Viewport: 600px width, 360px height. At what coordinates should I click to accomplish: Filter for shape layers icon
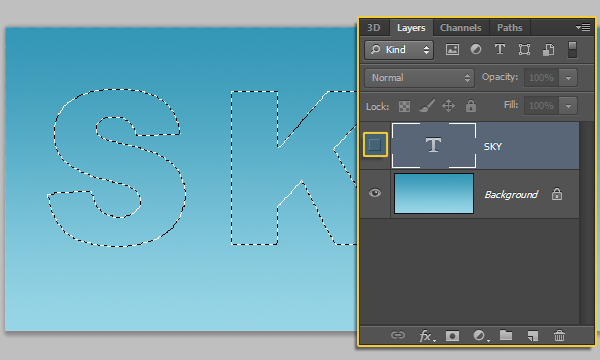(524, 50)
